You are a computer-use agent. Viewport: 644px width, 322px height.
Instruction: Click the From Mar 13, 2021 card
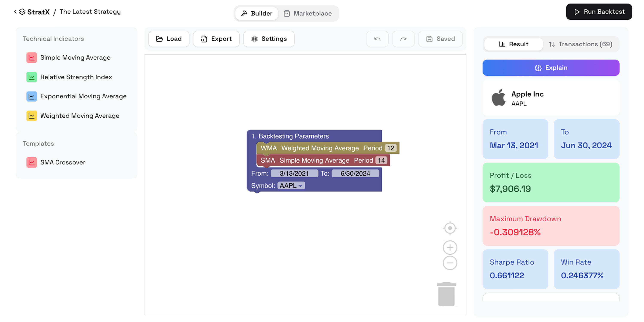[x=515, y=139]
